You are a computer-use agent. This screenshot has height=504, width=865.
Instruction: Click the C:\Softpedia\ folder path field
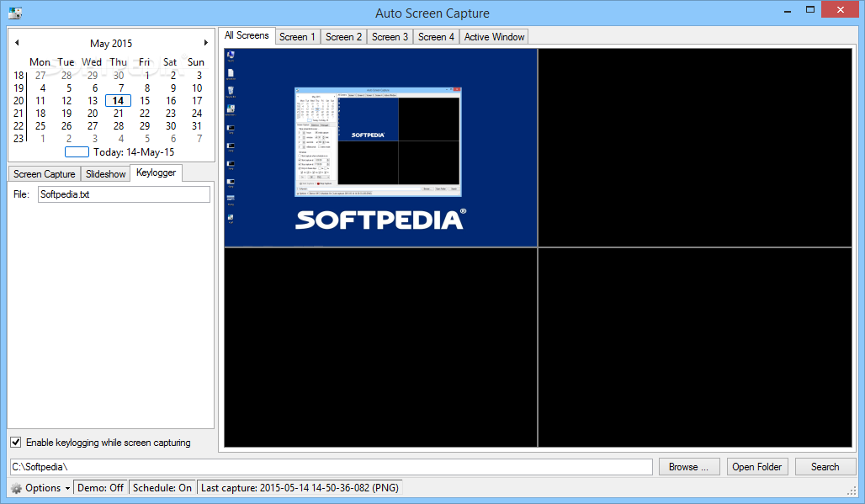click(x=332, y=466)
